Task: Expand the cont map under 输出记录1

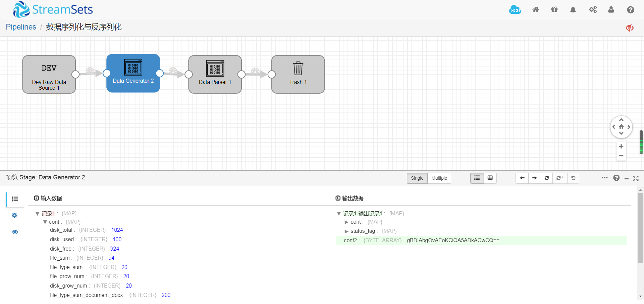Action: pyautogui.click(x=346, y=222)
